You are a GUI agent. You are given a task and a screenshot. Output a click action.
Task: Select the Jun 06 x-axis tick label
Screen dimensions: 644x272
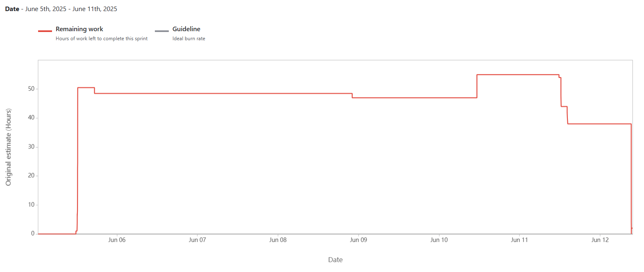[117, 240]
